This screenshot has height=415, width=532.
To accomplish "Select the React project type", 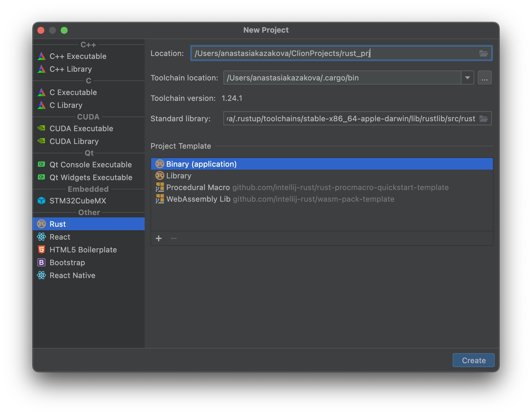I will click(x=89, y=237).
